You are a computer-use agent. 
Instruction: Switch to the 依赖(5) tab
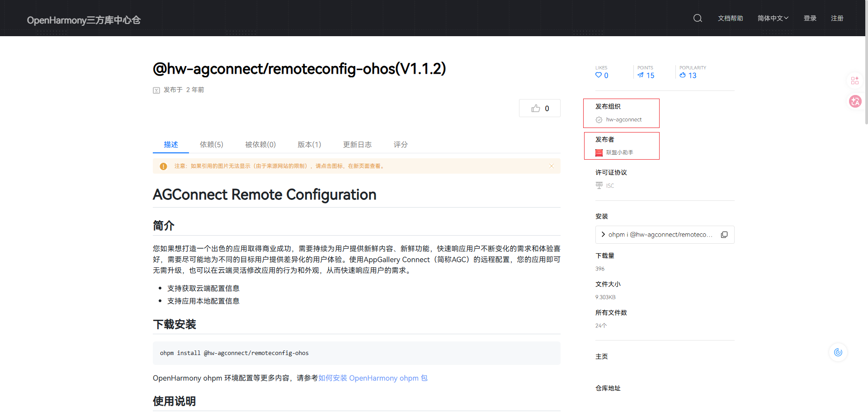212,145
